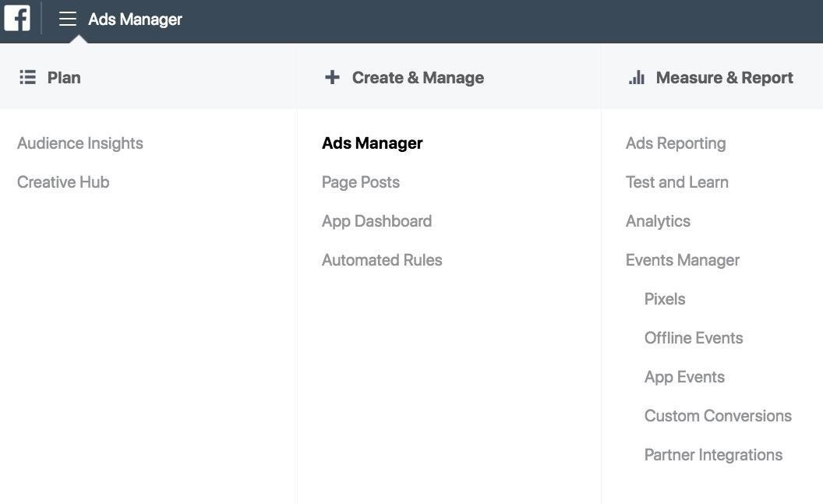Open Ads Reporting

click(675, 143)
